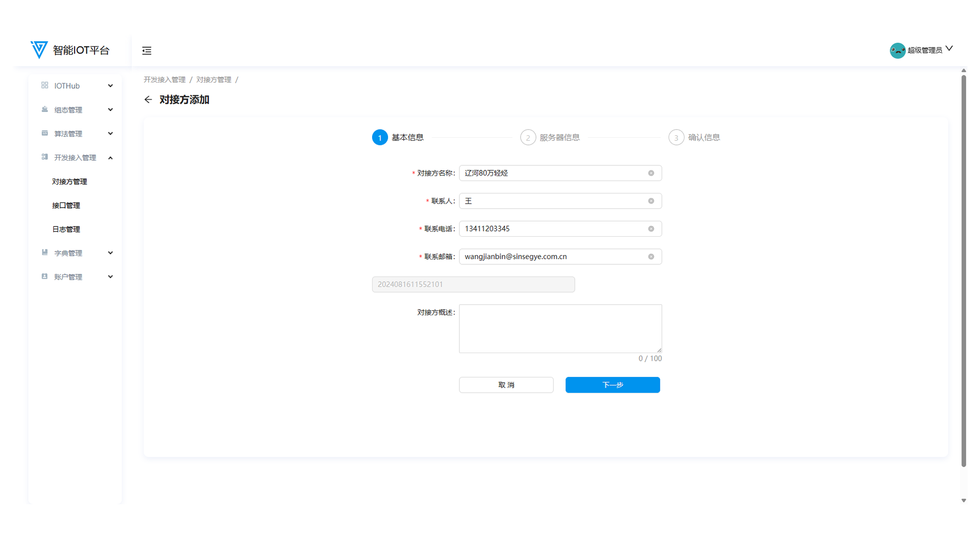
Task: Clear the 对接方名称 field with its X icon
Action: (x=651, y=173)
